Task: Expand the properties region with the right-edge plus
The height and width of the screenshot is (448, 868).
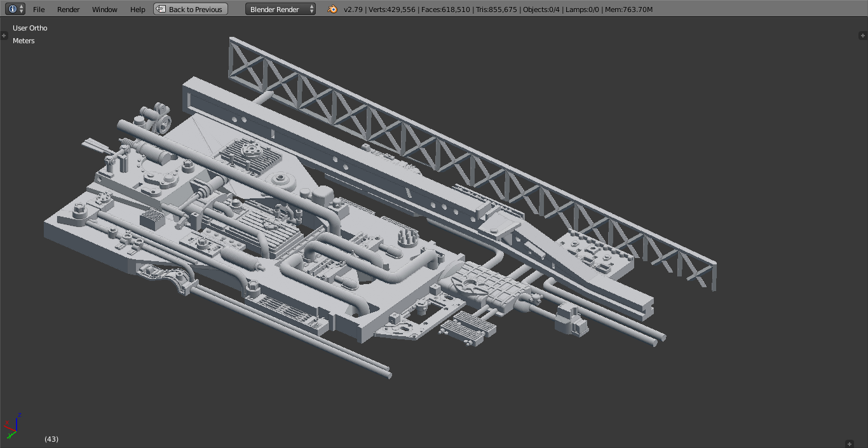Action: pyautogui.click(x=862, y=36)
